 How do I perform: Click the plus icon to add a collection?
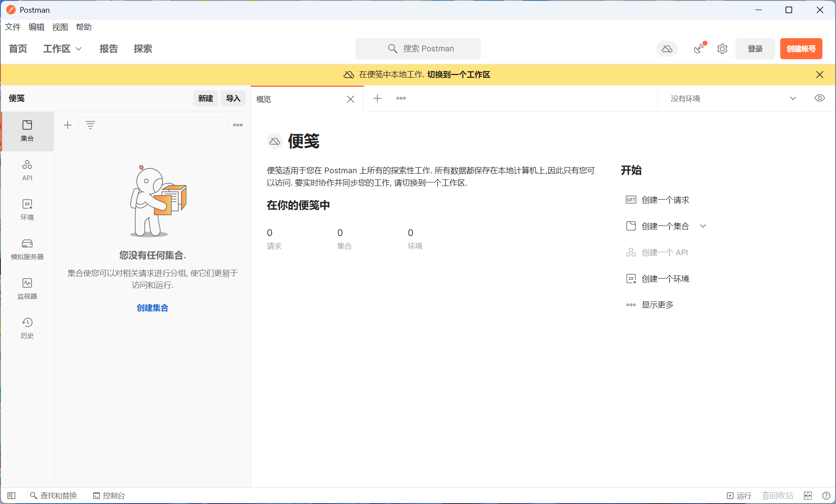click(68, 125)
